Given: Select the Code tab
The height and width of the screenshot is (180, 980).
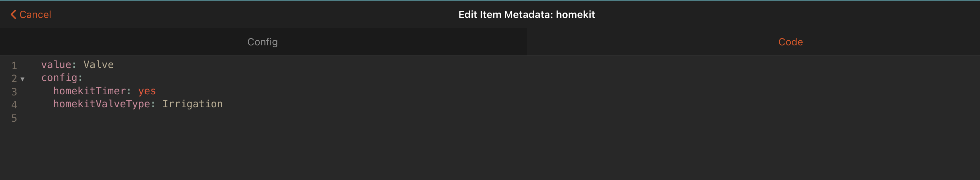Looking at the screenshot, I should click(x=790, y=42).
